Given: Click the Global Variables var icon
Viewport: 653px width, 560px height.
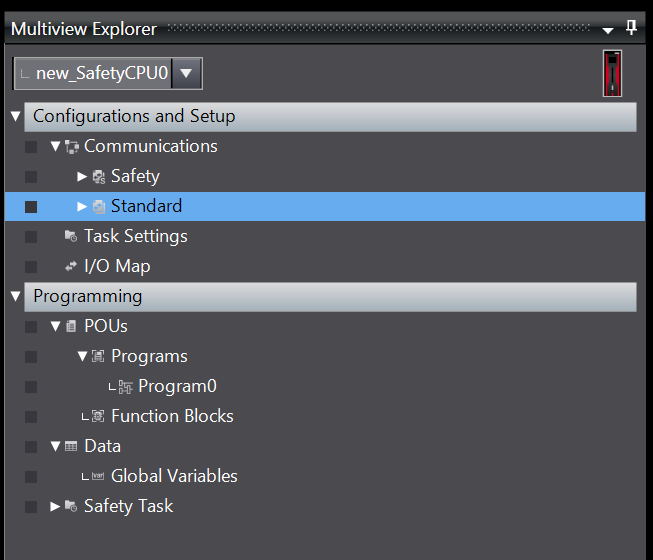Looking at the screenshot, I should click(x=98, y=476).
